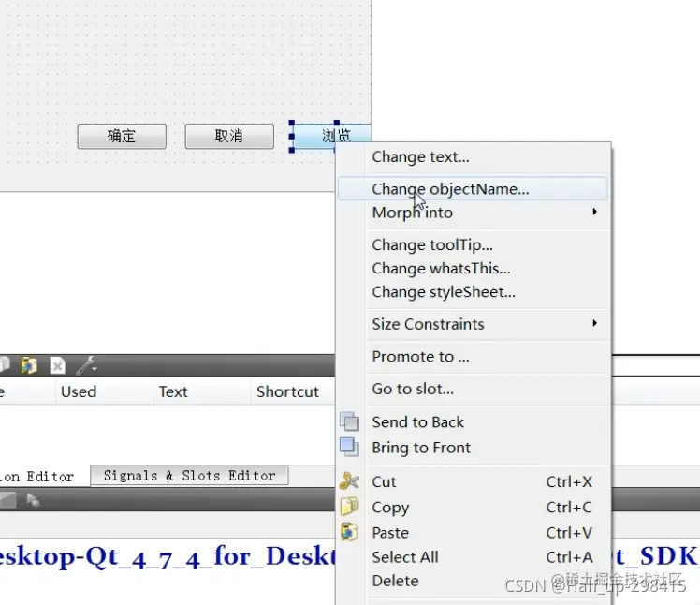The image size is (700, 605).
Task: Choose Change whatsThis... menu entry
Action: pyautogui.click(x=474, y=268)
